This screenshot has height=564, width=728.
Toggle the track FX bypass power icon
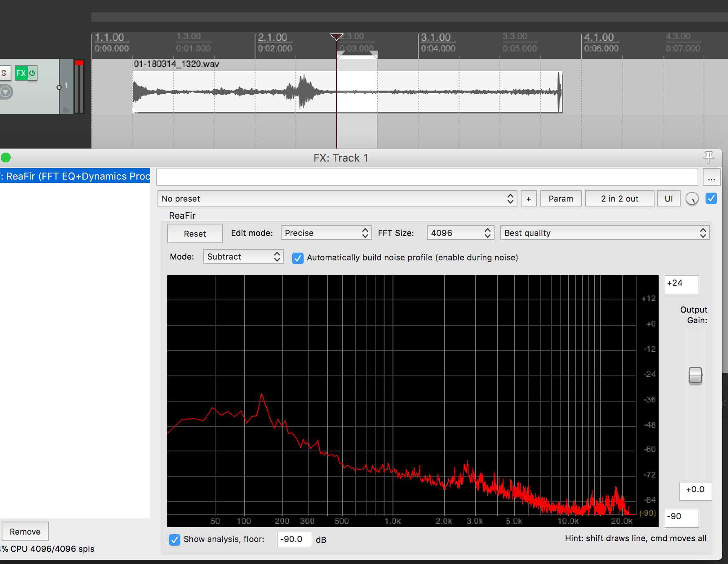point(32,73)
